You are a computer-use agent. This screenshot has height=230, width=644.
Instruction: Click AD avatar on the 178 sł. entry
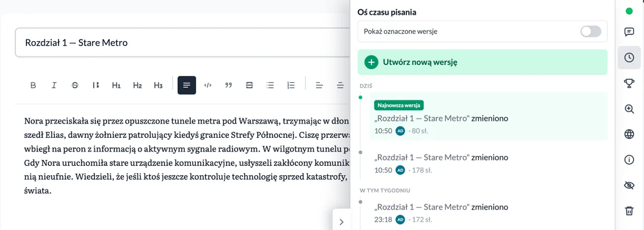tap(400, 170)
